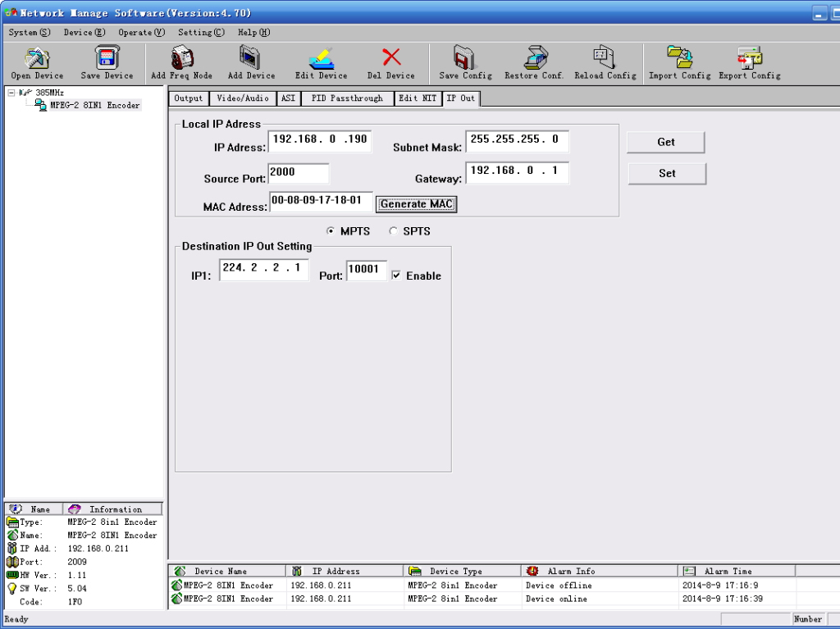Click the Gateway address field

(517, 172)
